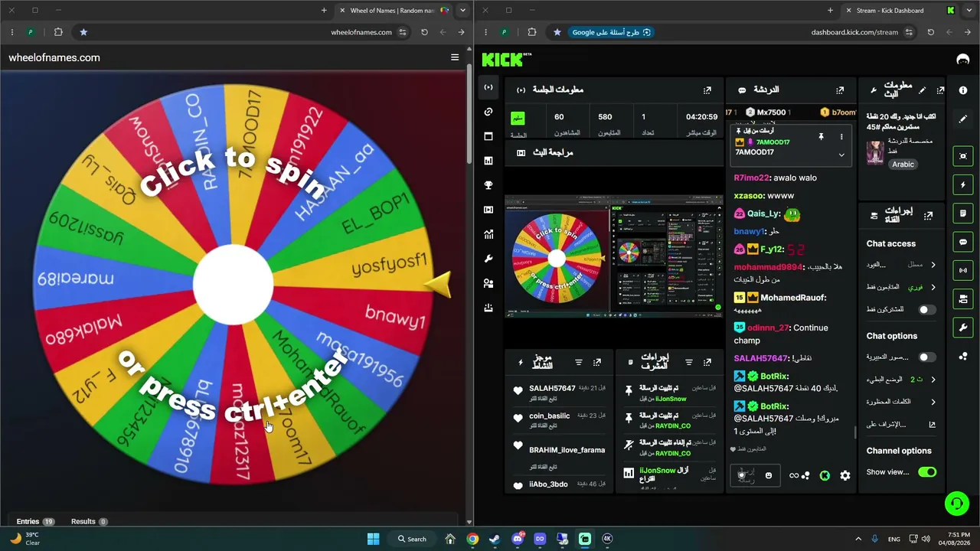
Task: Click the green headset support button
Action: (x=957, y=503)
